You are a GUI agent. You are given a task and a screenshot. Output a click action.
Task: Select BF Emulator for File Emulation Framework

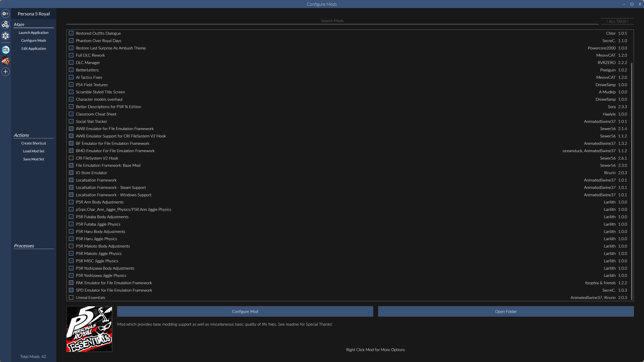349,143
